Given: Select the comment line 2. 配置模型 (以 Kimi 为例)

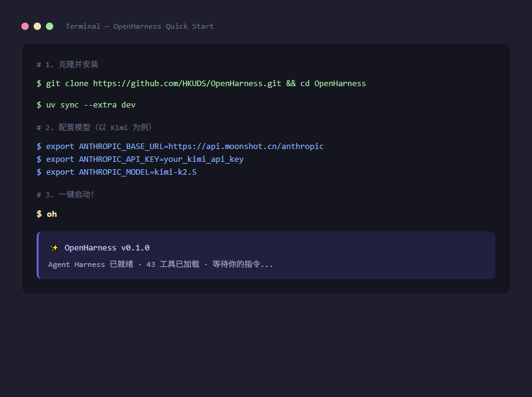Looking at the screenshot, I should click(x=94, y=127).
